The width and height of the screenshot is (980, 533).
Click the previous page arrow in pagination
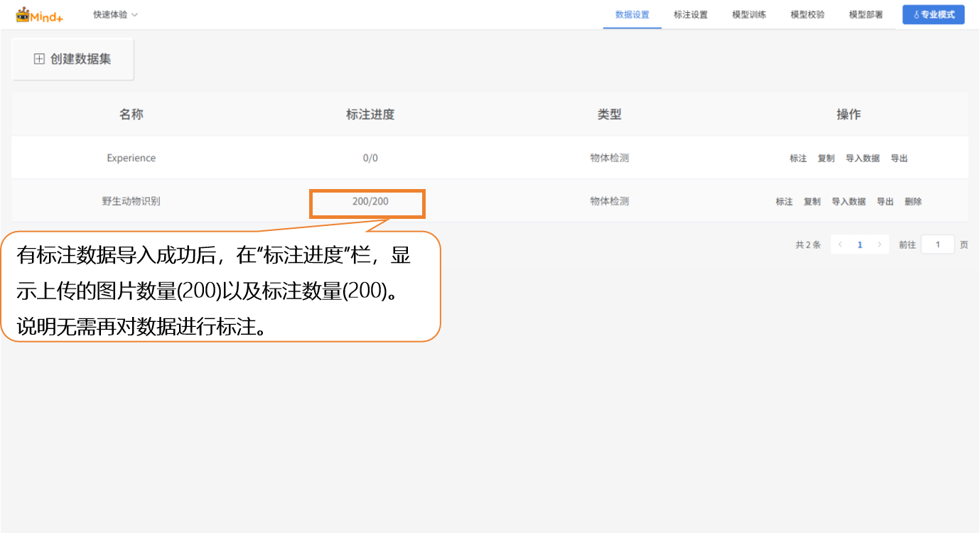[840, 244]
